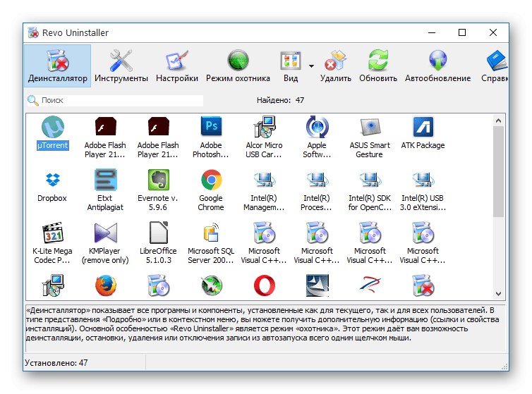Open the Справка help book icon
Screen dimensions: 532x394
(497, 61)
